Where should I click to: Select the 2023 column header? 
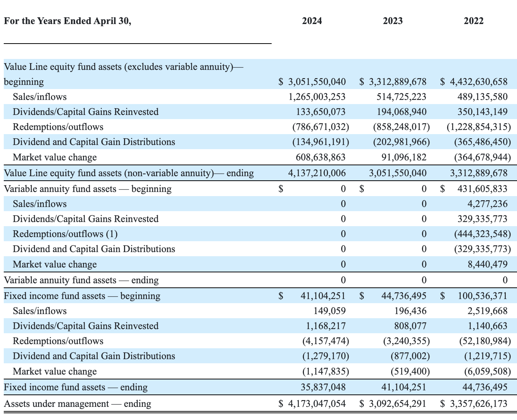[x=393, y=21]
